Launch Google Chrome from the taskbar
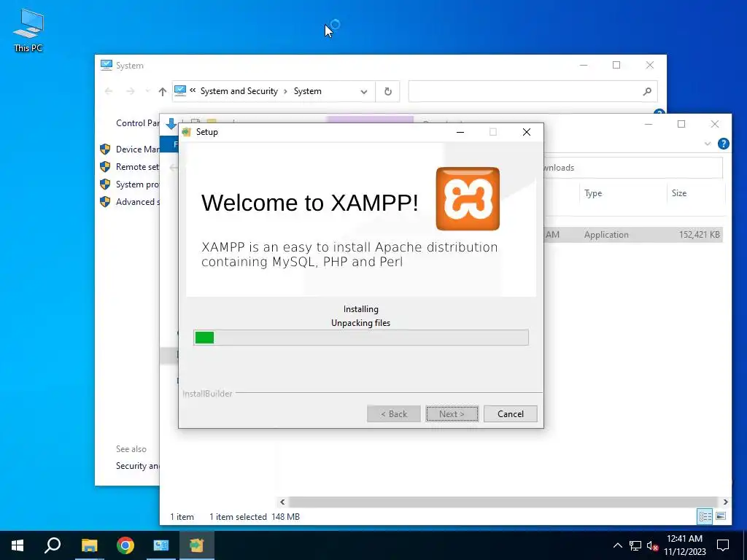 pos(125,545)
